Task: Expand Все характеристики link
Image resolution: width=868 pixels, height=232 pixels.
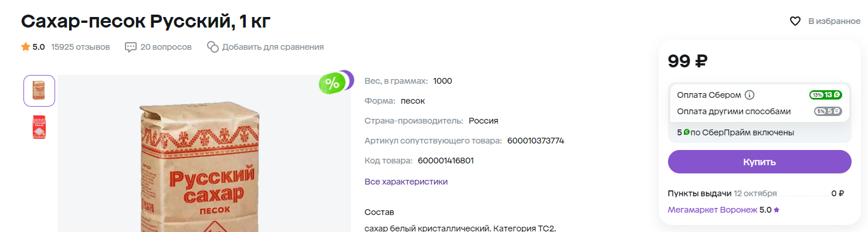Action: point(406,182)
